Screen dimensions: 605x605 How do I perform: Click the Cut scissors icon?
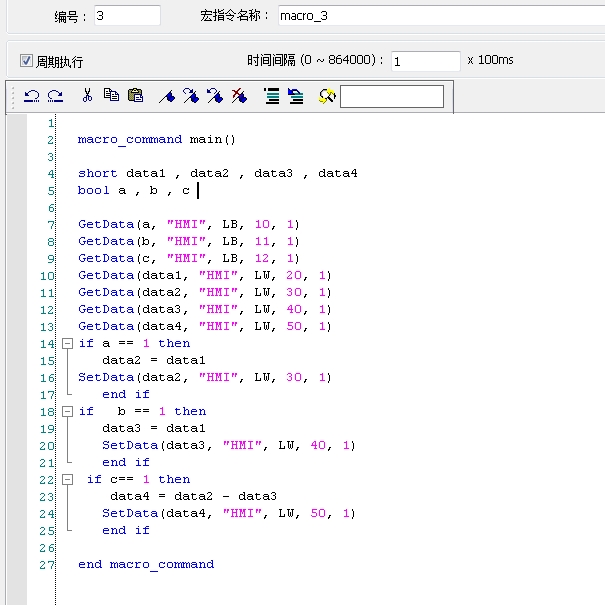click(x=87, y=96)
